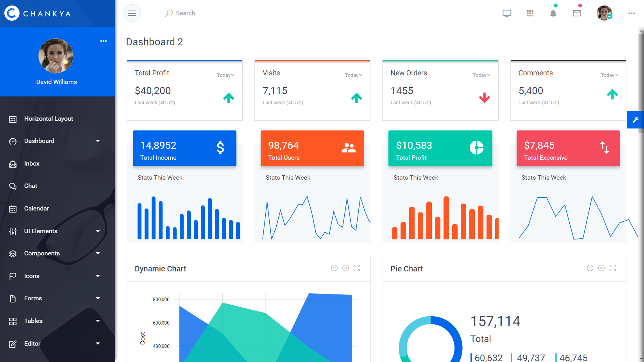The image size is (644, 362).
Task: Click the Horizontal Layout calendar icon
Action: coord(13,119)
